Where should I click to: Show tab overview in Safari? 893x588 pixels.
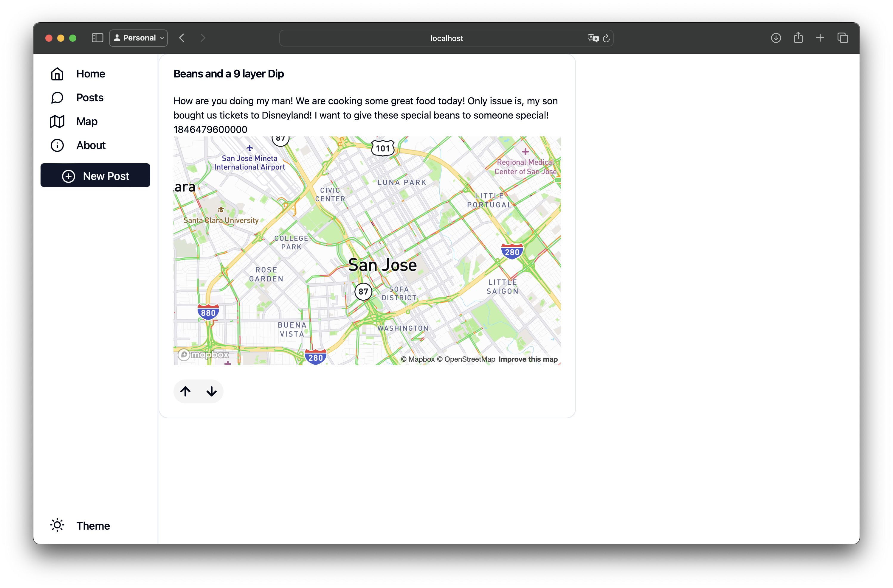click(x=842, y=38)
